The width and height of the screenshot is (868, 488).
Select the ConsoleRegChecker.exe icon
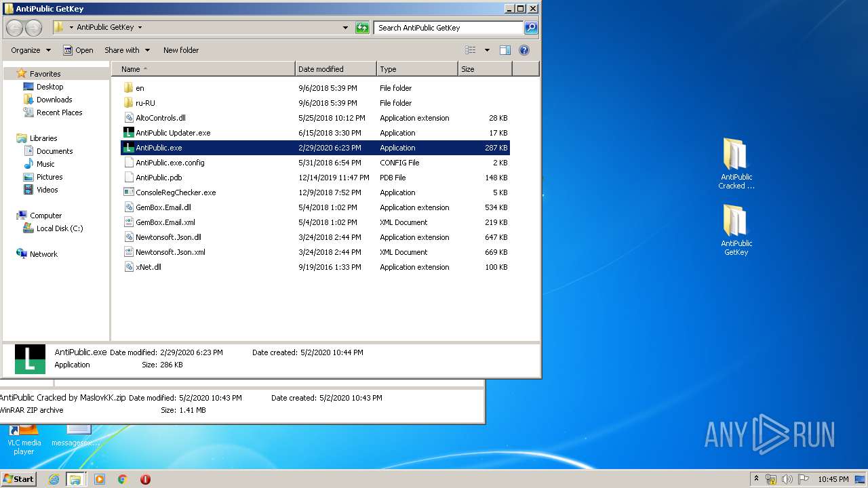(x=129, y=192)
